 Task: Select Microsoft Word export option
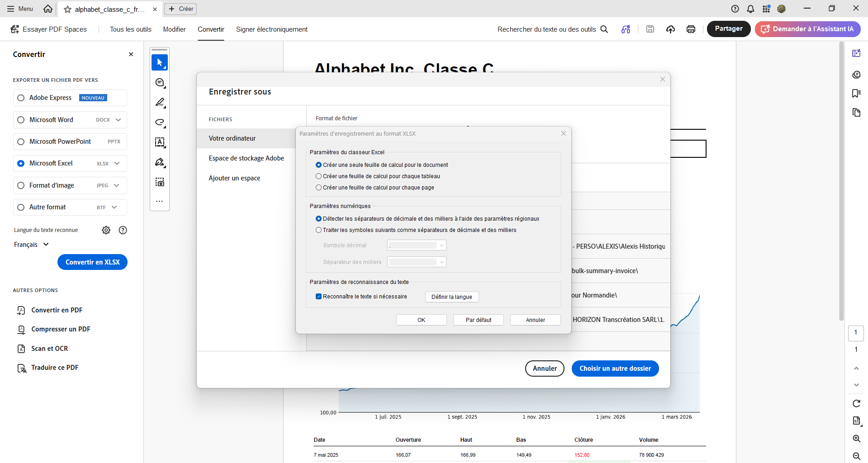[70, 120]
